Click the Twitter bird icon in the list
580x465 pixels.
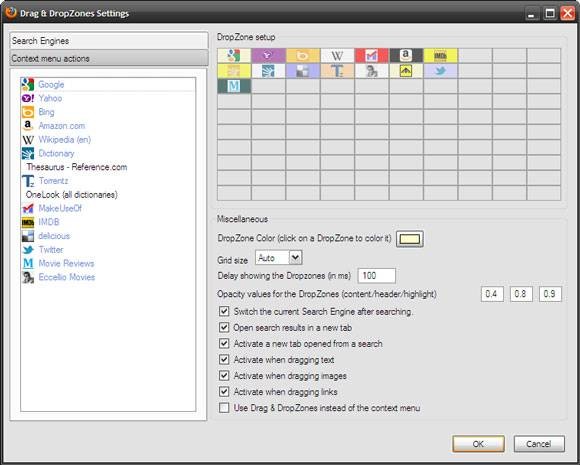tap(28, 250)
